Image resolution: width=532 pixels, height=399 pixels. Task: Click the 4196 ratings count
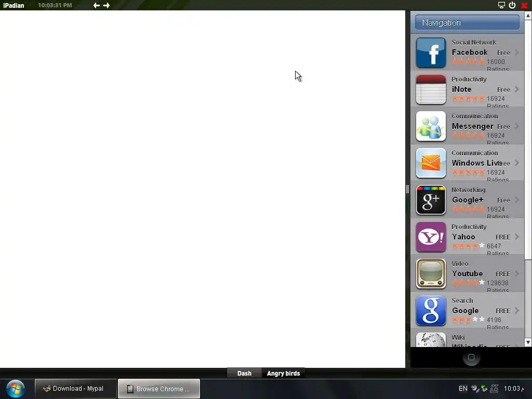coord(494,320)
